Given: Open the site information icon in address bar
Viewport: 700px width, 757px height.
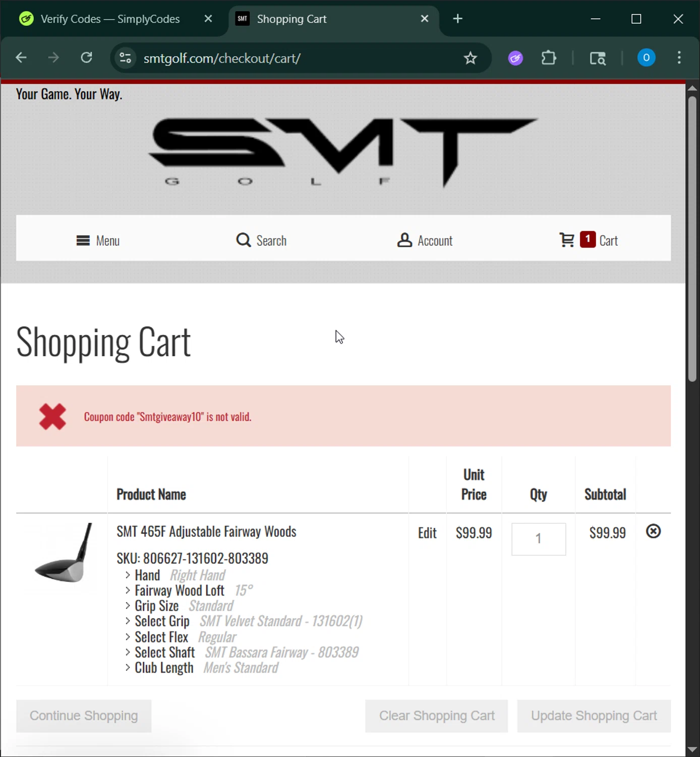Looking at the screenshot, I should (x=126, y=58).
